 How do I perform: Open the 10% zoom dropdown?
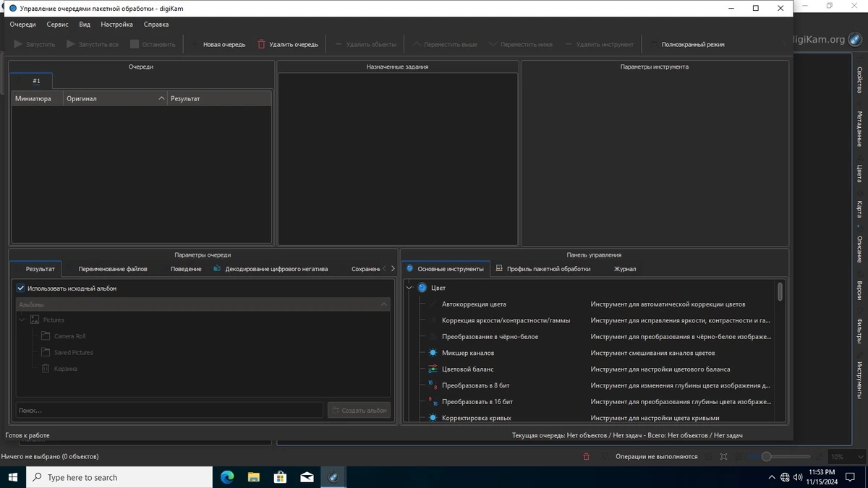click(x=846, y=457)
